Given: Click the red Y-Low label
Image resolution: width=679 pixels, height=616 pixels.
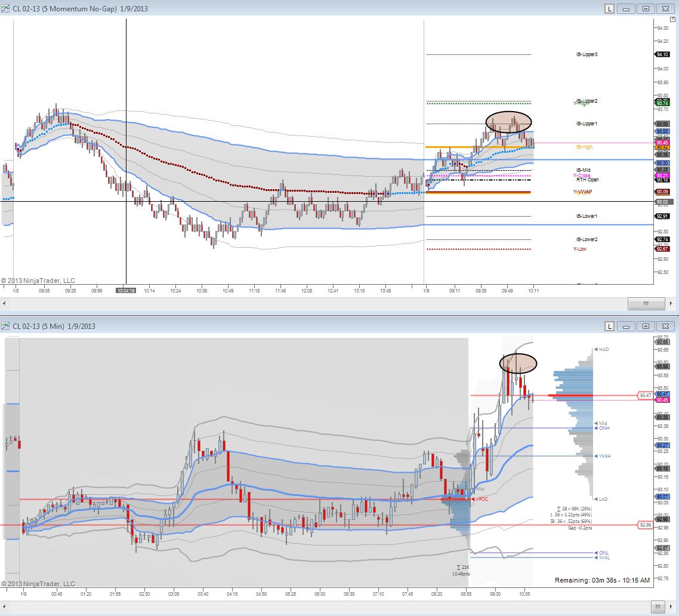Looking at the screenshot, I should click(x=580, y=249).
